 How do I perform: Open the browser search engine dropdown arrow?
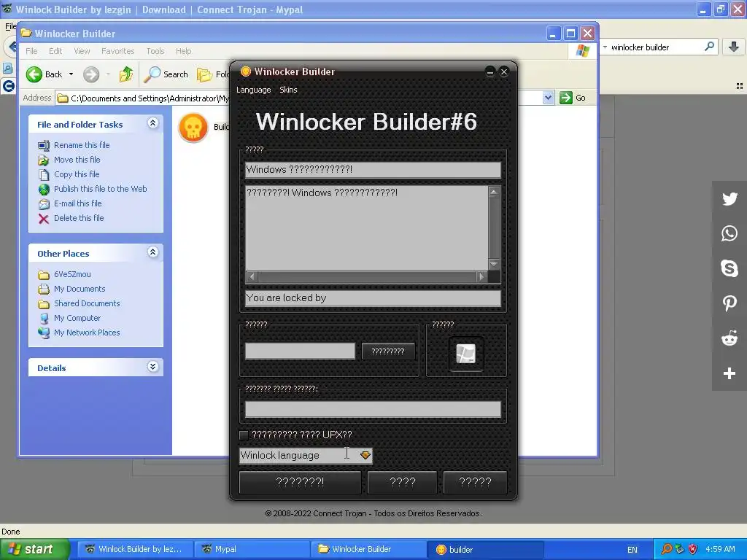605,47
